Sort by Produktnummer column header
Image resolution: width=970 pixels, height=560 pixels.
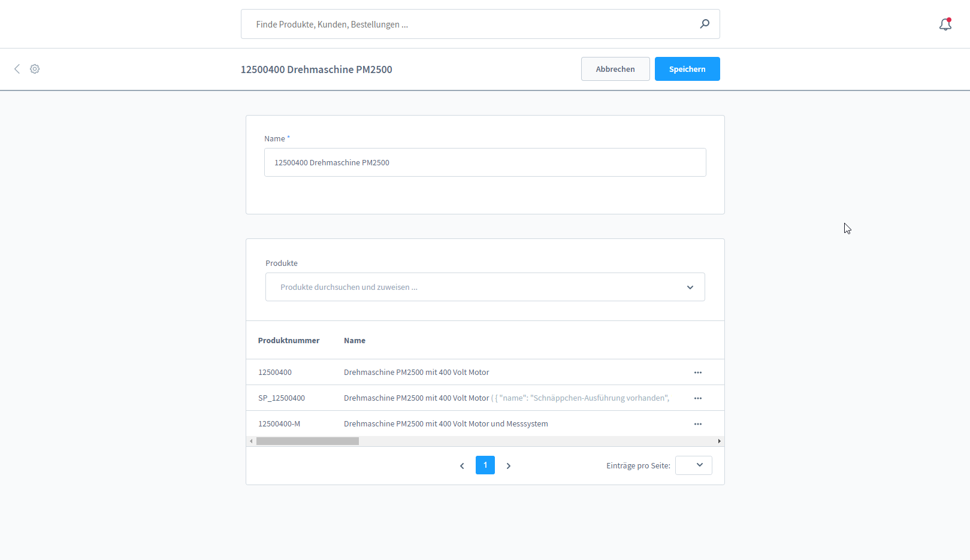click(x=289, y=340)
